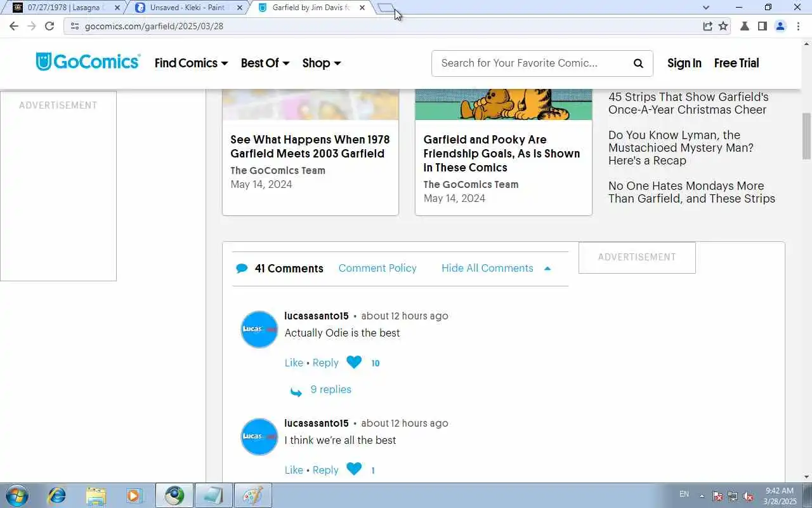Image resolution: width=812 pixels, height=508 pixels.
Task: Open the Paint app in taskbar
Action: 252,495
